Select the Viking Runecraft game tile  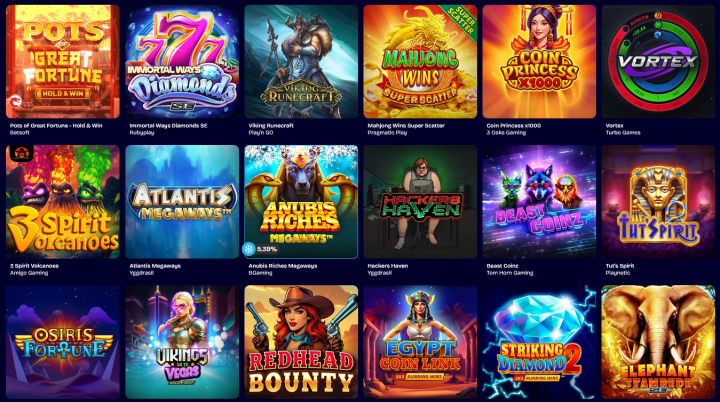coord(301,62)
